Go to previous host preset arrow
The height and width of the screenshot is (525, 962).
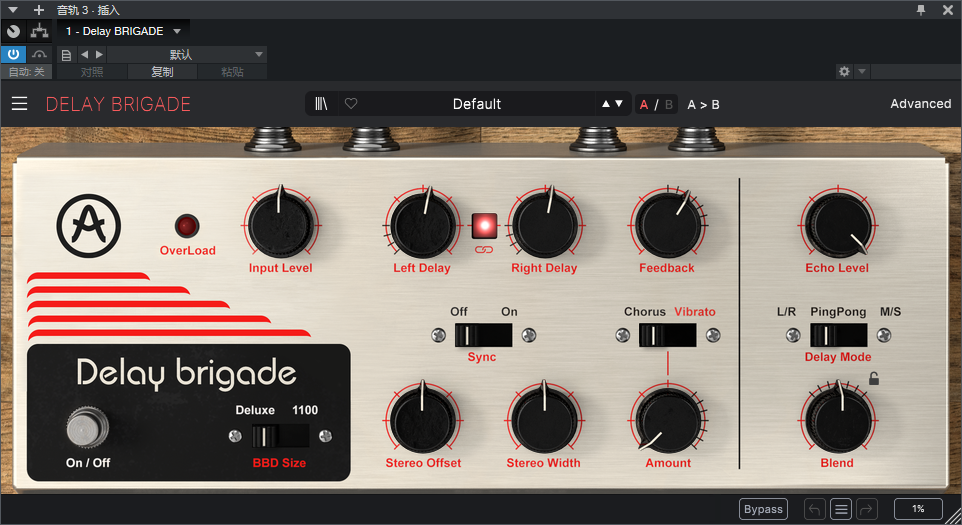tap(85, 55)
